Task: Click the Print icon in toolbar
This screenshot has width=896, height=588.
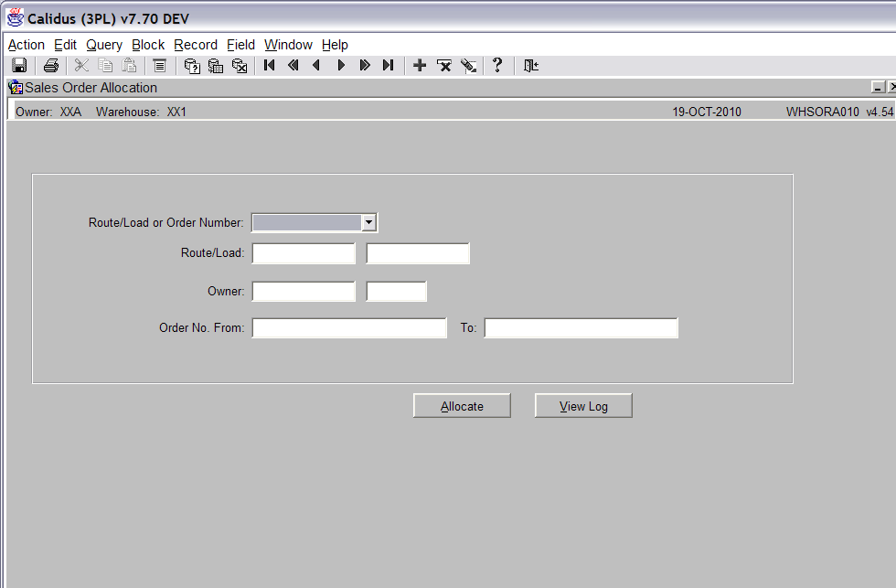Action: (x=51, y=66)
